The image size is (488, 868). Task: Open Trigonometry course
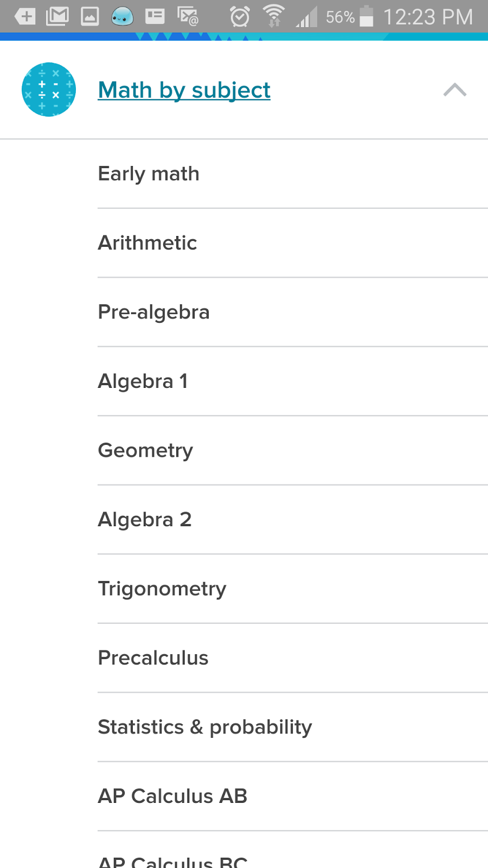tap(293, 589)
